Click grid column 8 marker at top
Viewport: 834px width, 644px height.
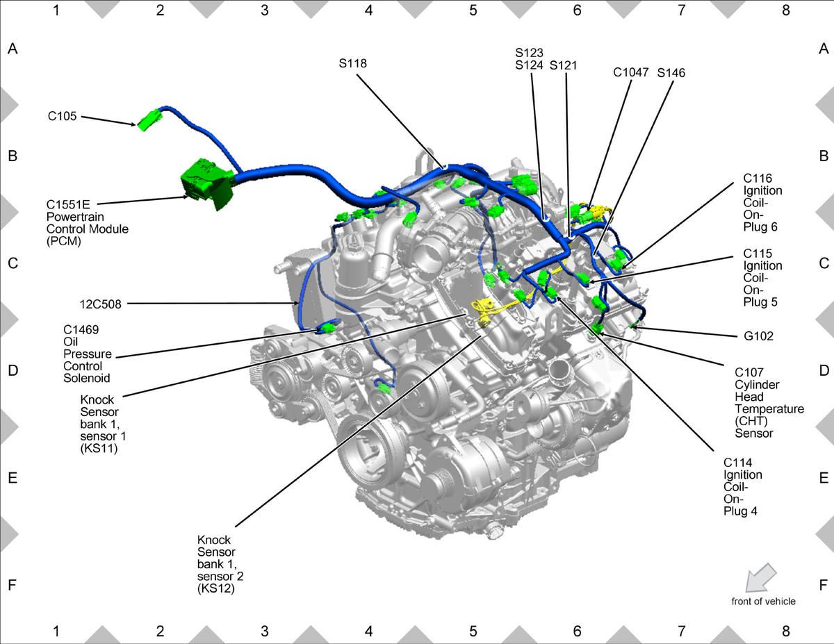[786, 10]
